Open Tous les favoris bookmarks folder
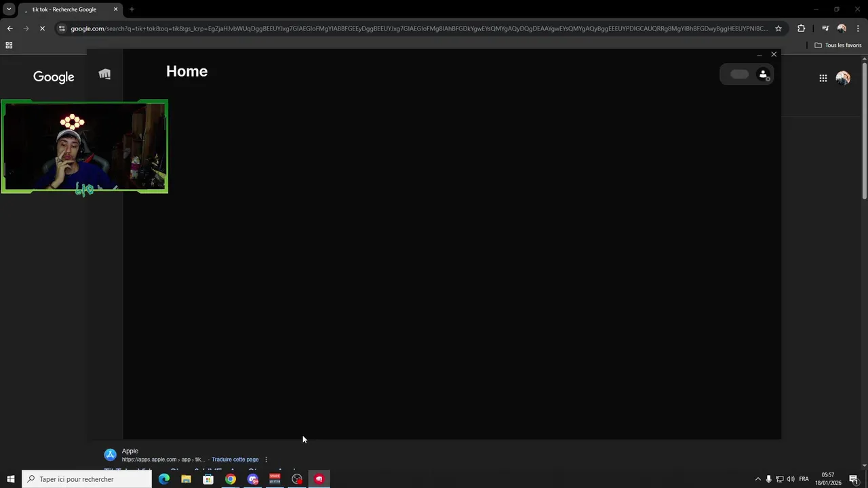Image resolution: width=868 pixels, height=488 pixels. coord(837,45)
